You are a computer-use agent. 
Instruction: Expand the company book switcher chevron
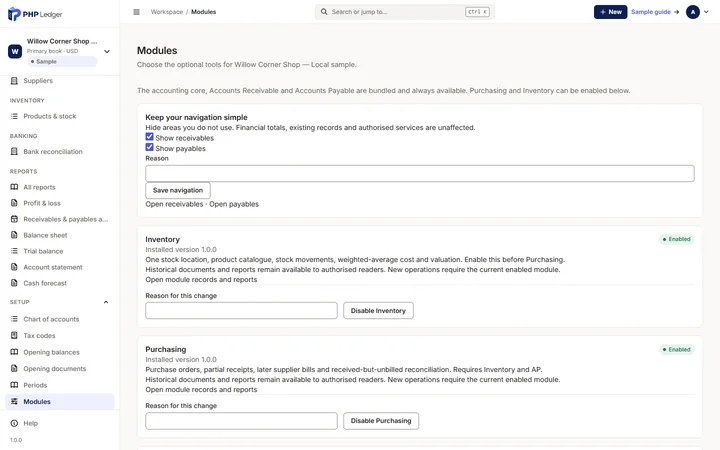107,51
